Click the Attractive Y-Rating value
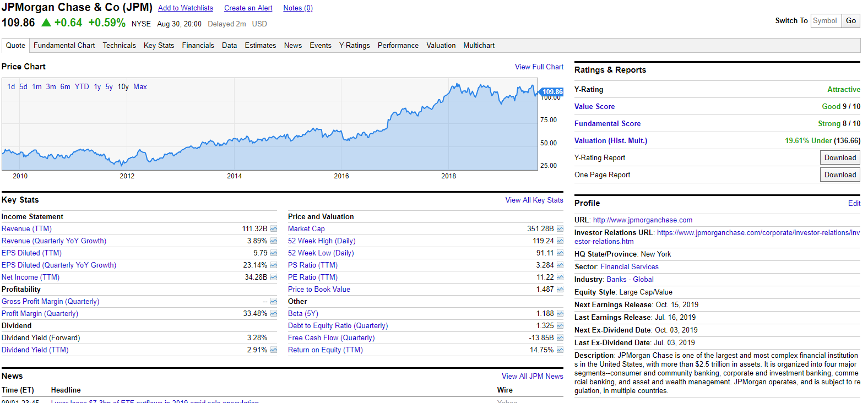This screenshot has width=868, height=403. [844, 90]
